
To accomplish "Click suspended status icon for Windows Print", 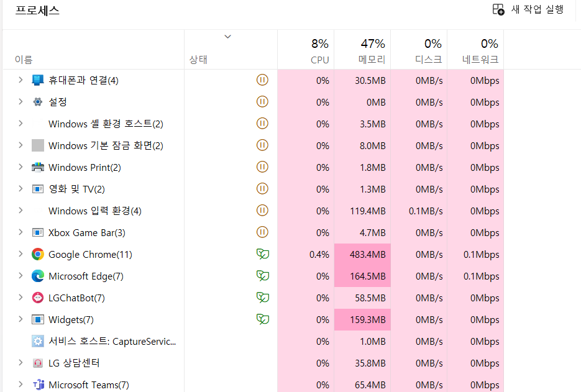I will point(262,167).
